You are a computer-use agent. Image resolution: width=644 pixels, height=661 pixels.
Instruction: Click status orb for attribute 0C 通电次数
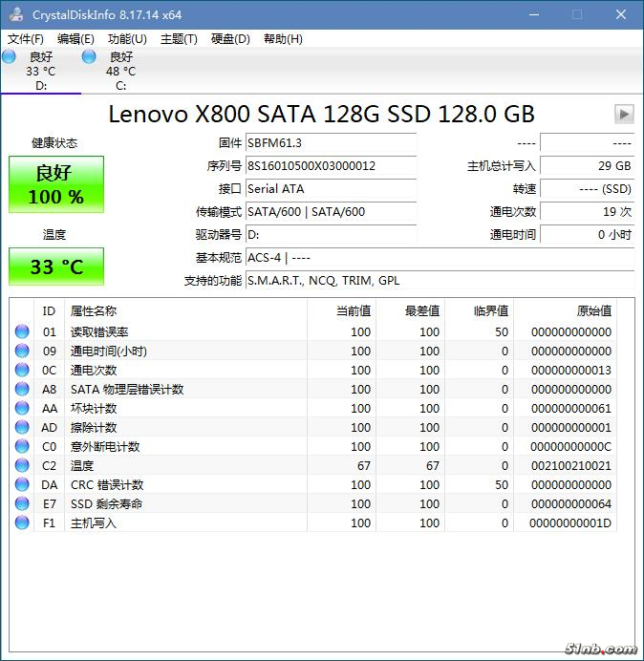[x=22, y=370]
